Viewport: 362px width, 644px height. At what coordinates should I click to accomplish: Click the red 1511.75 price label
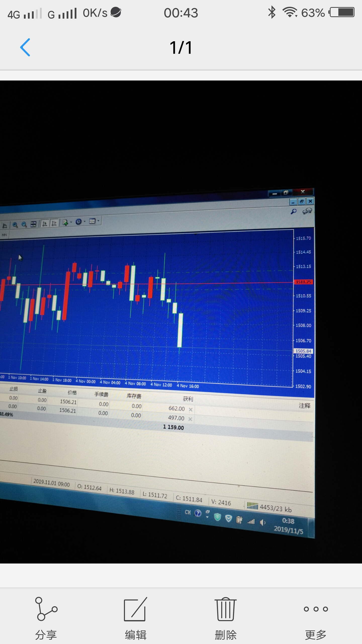click(x=303, y=282)
